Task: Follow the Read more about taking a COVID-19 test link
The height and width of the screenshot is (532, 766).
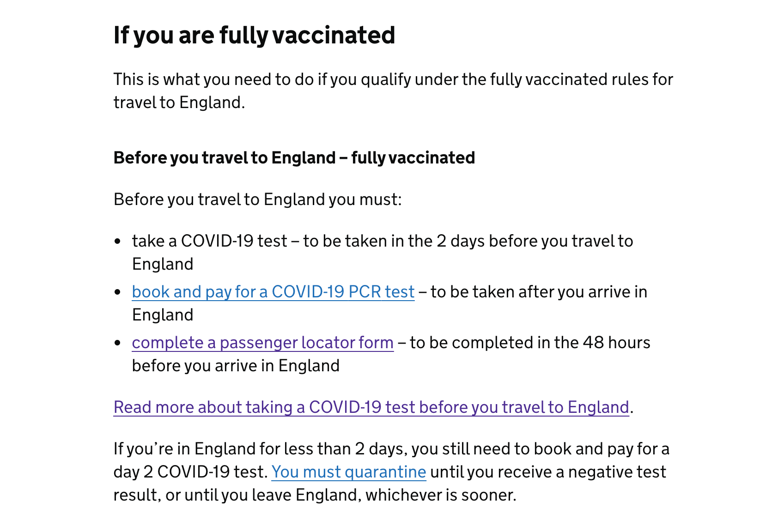Action: click(371, 407)
